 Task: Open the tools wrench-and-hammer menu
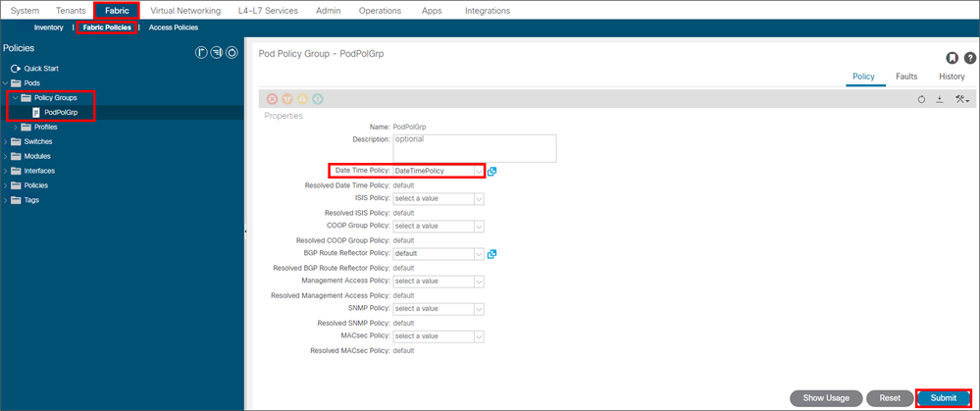point(962,99)
